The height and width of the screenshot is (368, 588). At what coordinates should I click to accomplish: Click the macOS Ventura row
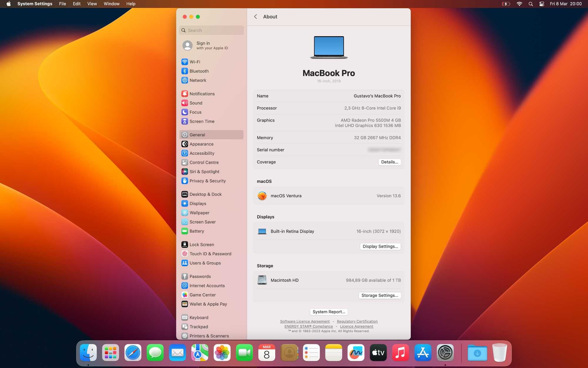(329, 196)
